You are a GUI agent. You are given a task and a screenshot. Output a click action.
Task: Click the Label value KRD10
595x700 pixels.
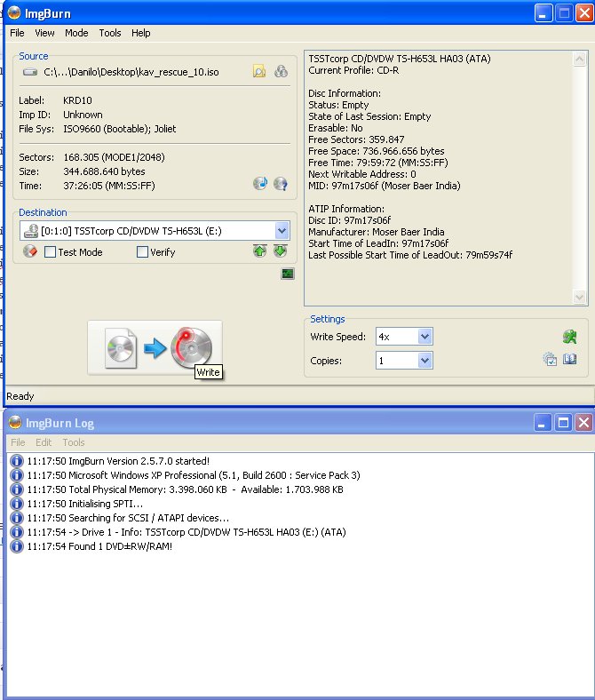pyautogui.click(x=77, y=100)
